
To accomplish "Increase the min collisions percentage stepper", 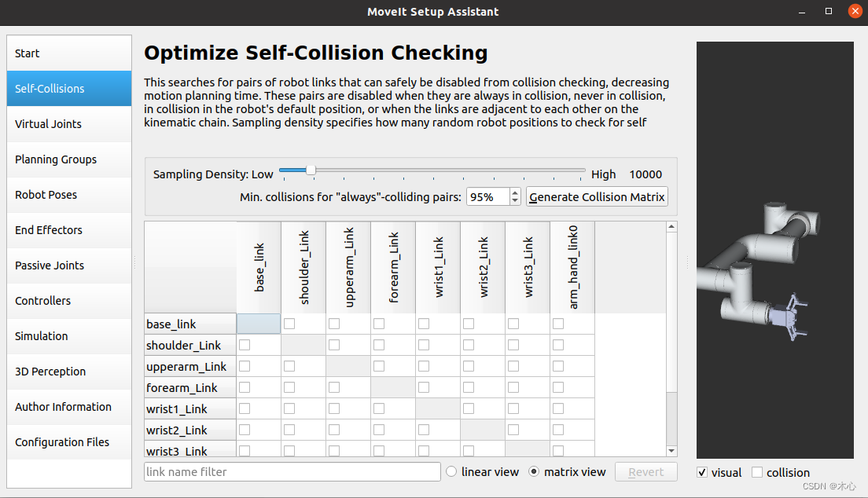I will 515,192.
